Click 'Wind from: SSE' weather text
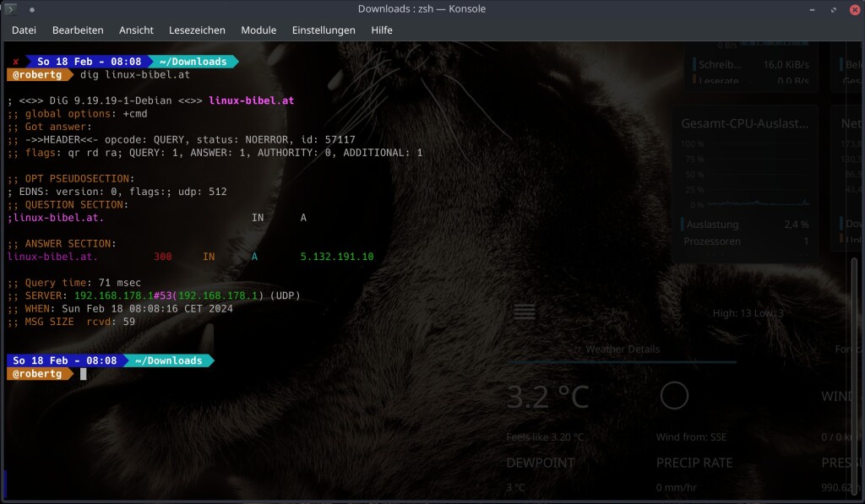865x504 pixels. [x=691, y=436]
